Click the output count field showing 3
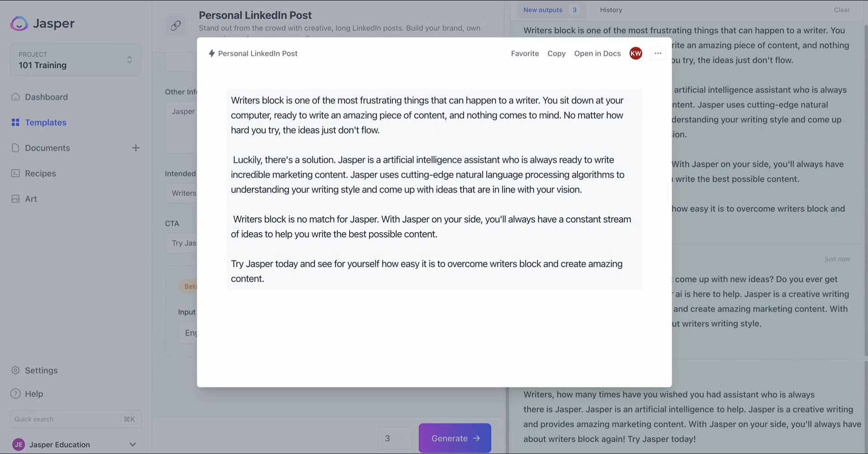The image size is (868, 454). [x=395, y=438]
